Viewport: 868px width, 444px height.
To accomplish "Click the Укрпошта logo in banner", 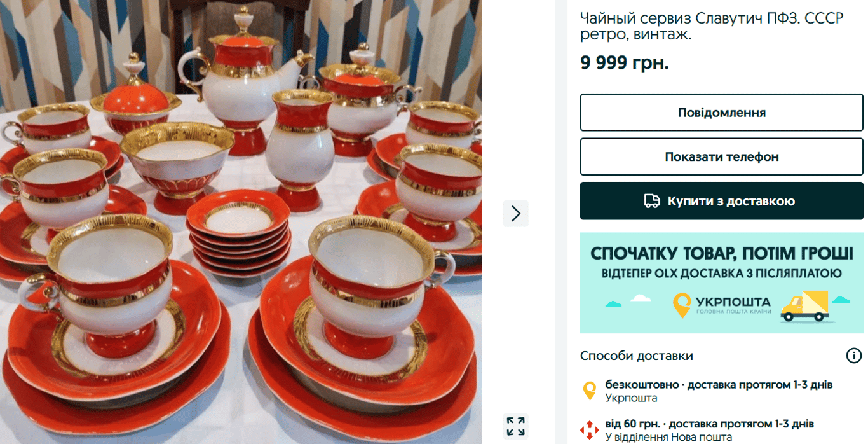I will [x=722, y=305].
